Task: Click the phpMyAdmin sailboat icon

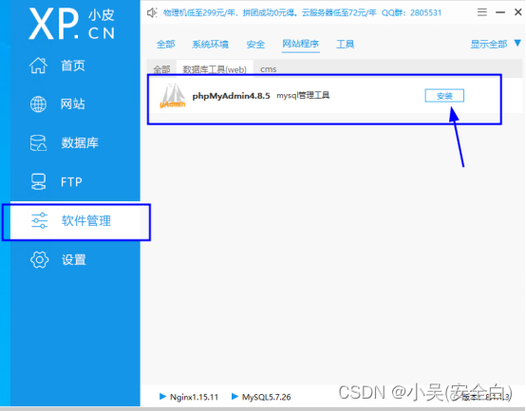Action: point(172,96)
